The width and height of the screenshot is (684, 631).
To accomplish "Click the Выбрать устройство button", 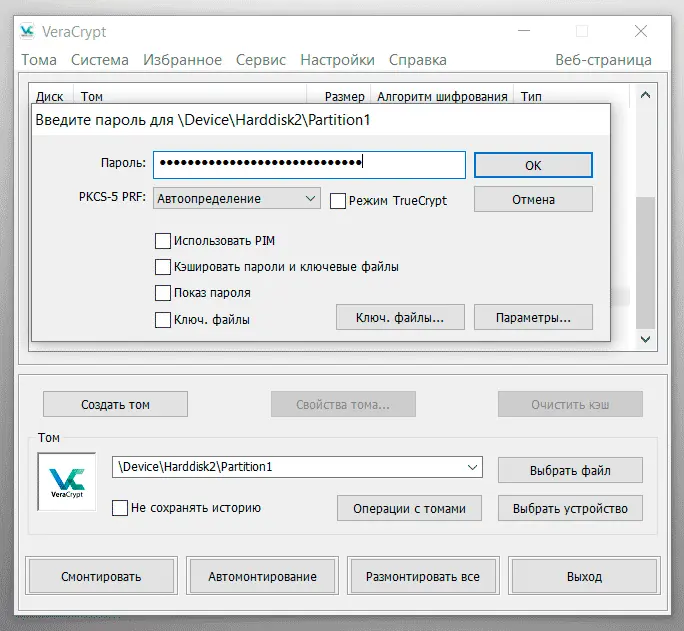I will coord(570,508).
